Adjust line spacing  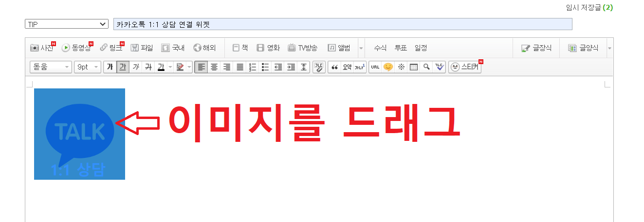click(x=304, y=67)
